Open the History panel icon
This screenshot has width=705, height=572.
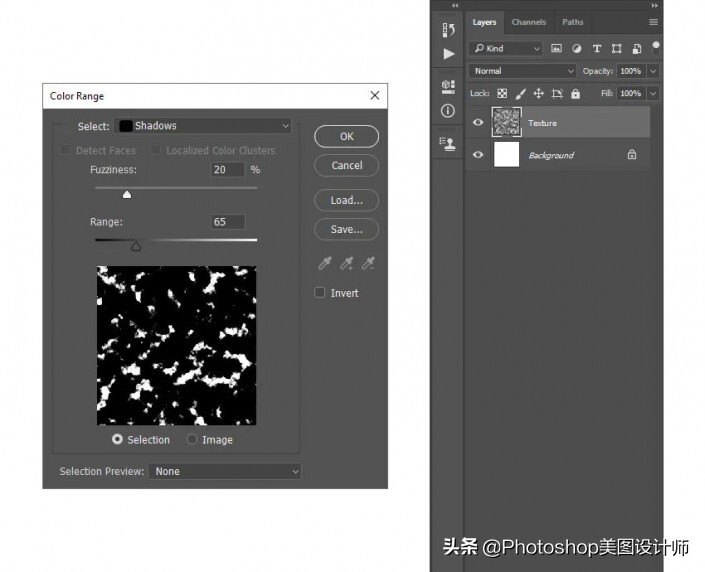click(x=448, y=30)
